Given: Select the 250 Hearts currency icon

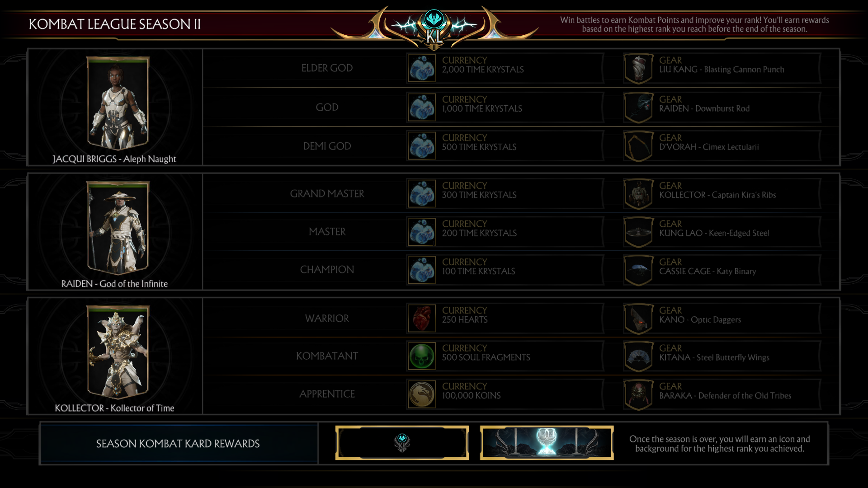Looking at the screenshot, I should [422, 319].
